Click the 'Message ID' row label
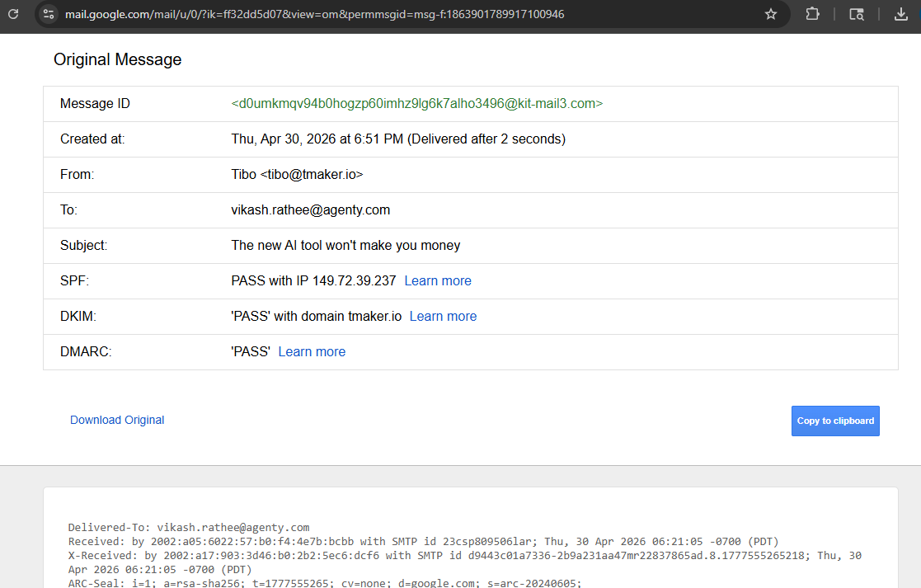The height and width of the screenshot is (588, 921). pos(95,103)
